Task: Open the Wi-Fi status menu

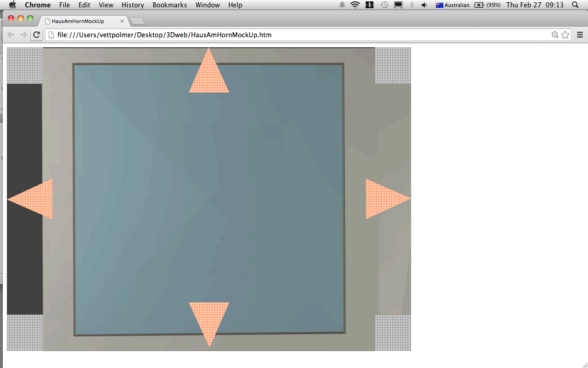Action: pyautogui.click(x=355, y=5)
